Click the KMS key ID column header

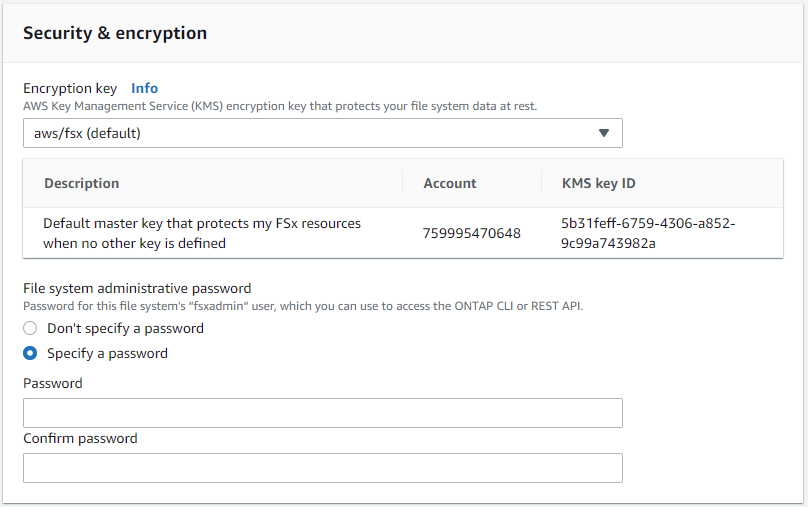(598, 183)
